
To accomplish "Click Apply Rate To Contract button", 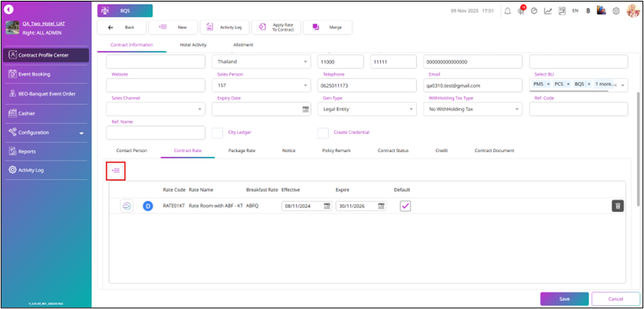I will (x=276, y=28).
